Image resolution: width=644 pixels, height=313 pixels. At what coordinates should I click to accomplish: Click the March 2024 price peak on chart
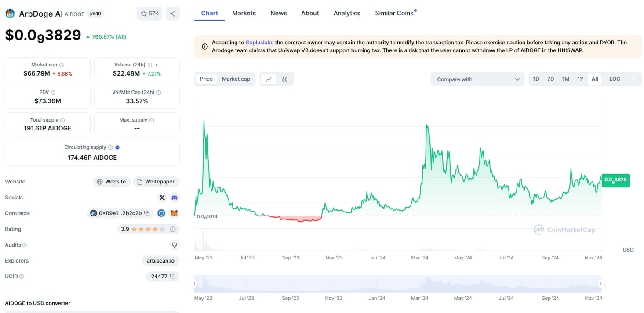click(x=427, y=126)
